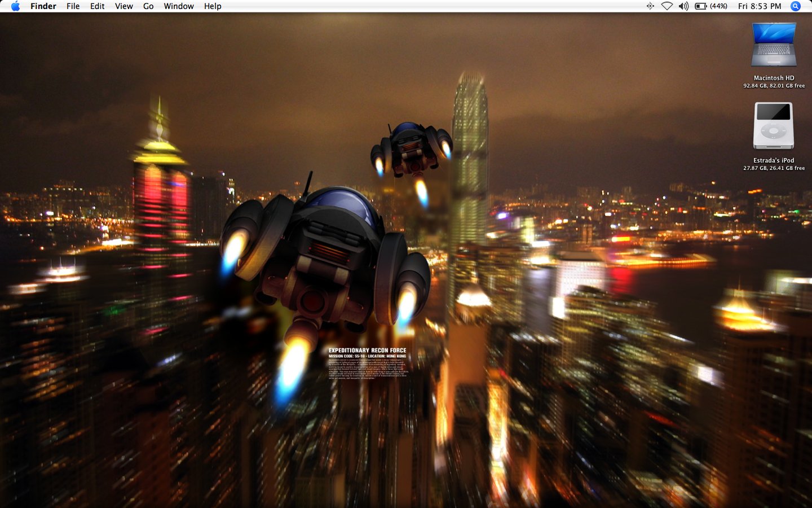The image size is (812, 508).
Task: Click the 92.84 GB, 82.01 GB free text
Action: tap(774, 86)
